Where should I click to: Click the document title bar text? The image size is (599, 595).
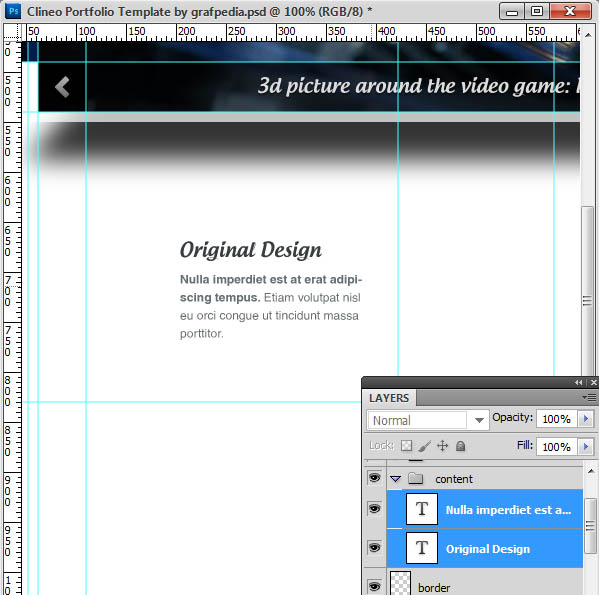[x=199, y=11]
